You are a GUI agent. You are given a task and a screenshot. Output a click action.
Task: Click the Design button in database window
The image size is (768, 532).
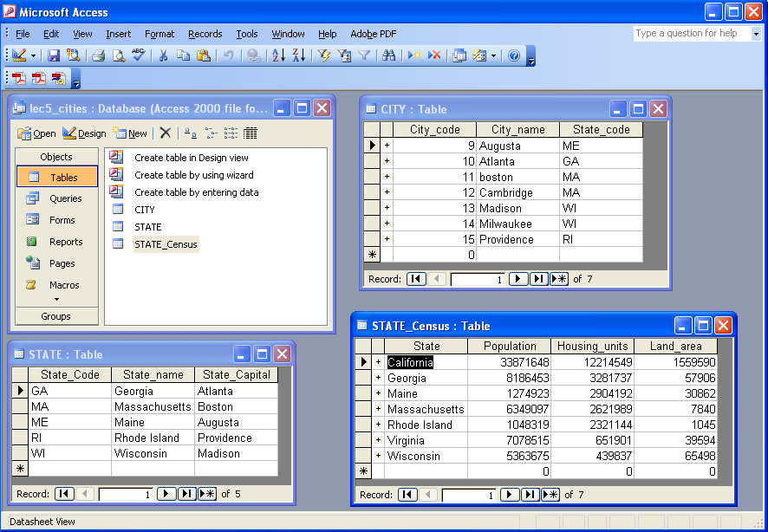84,133
